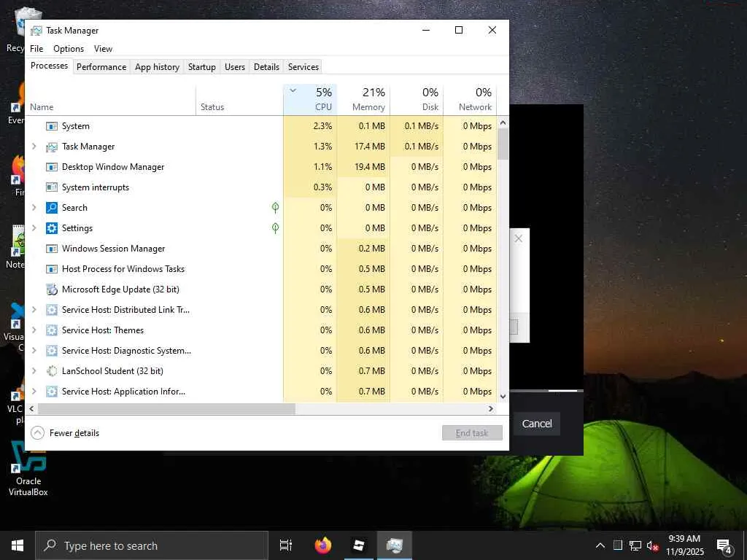Switch to the Services tab

click(x=303, y=66)
